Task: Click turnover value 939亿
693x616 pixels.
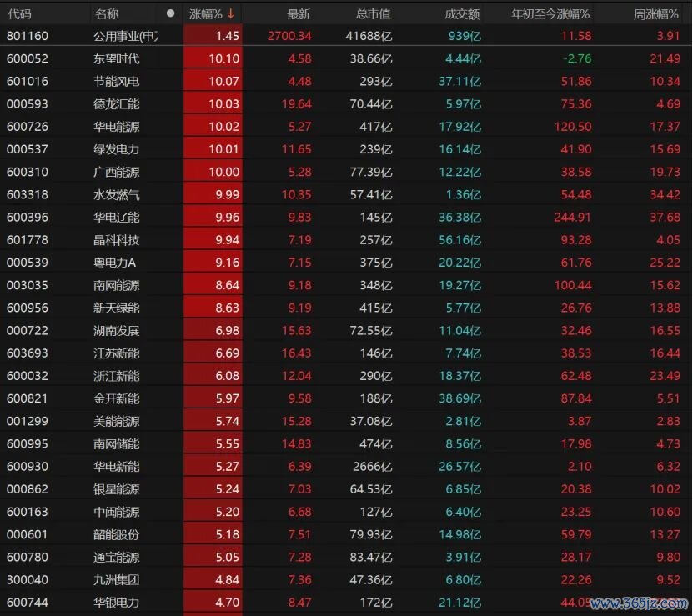Action: (x=465, y=36)
